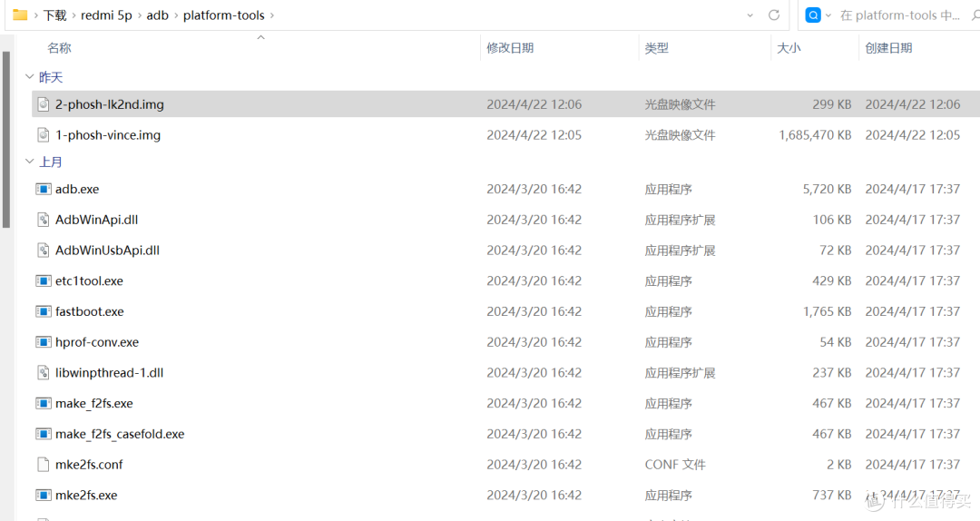Click the 2-phosh-lk2nd.img disc image icon
Image resolution: width=980 pixels, height=521 pixels.
(44, 104)
